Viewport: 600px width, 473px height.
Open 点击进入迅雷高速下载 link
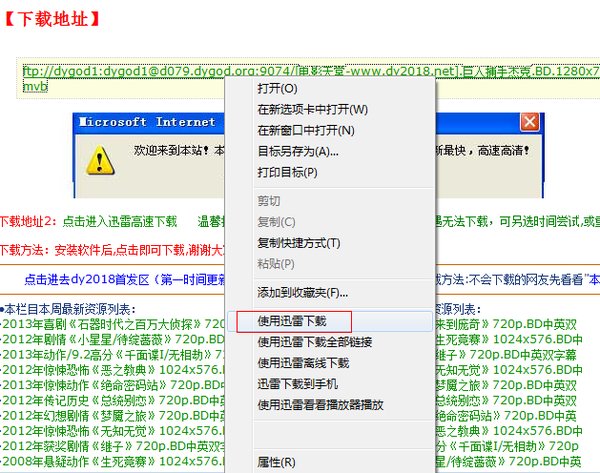click(120, 221)
